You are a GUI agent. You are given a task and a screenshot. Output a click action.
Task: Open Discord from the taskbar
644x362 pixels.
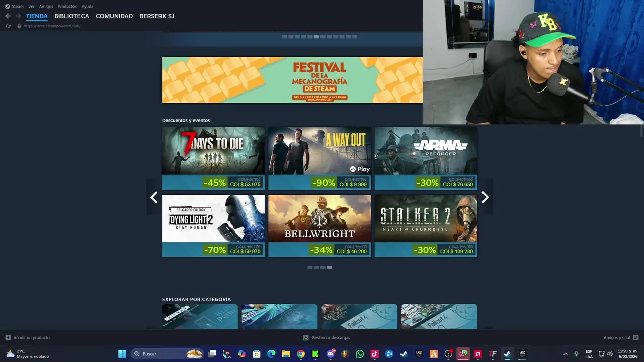[x=331, y=354]
